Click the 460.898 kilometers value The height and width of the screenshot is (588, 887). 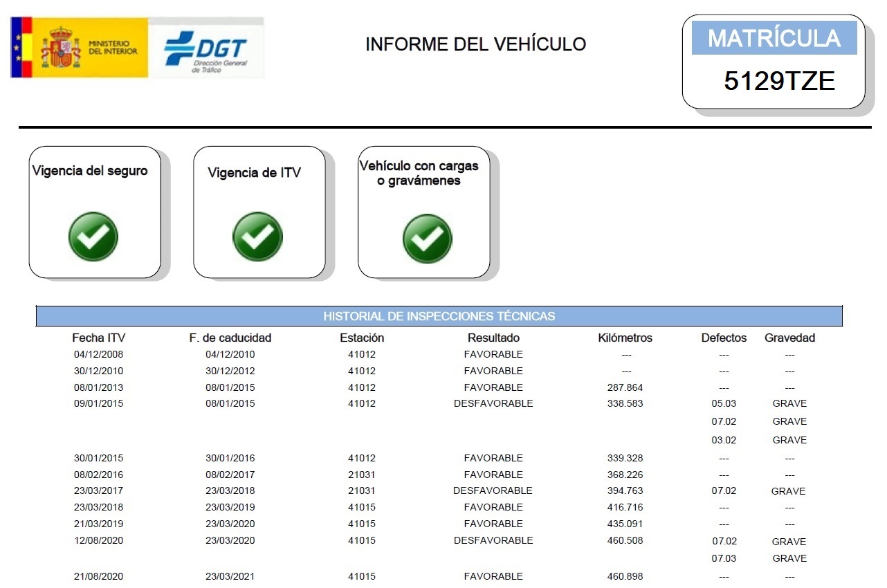point(625,576)
